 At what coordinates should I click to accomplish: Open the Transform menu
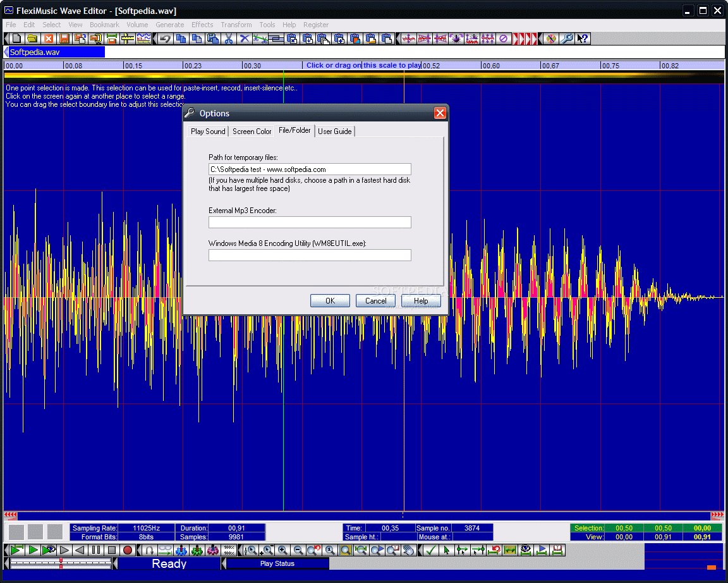(x=236, y=25)
